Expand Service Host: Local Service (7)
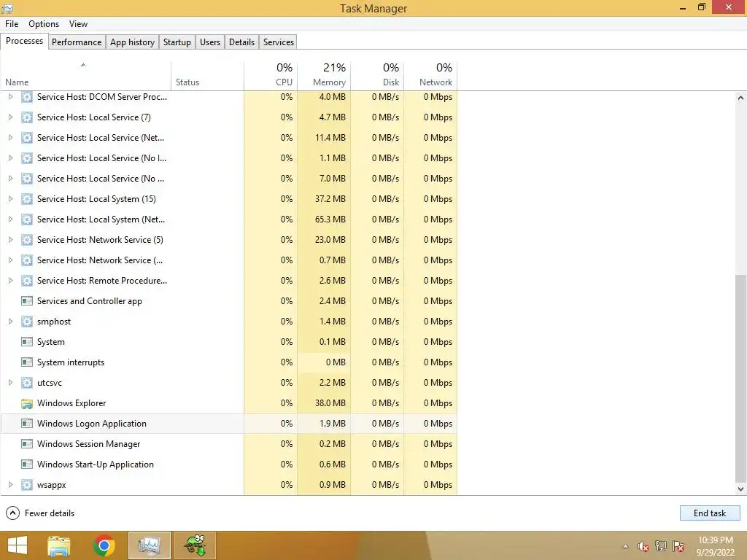The height and width of the screenshot is (560, 747). (10, 117)
